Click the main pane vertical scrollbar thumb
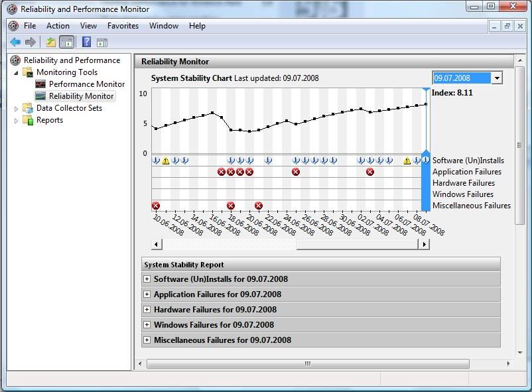 519,145
